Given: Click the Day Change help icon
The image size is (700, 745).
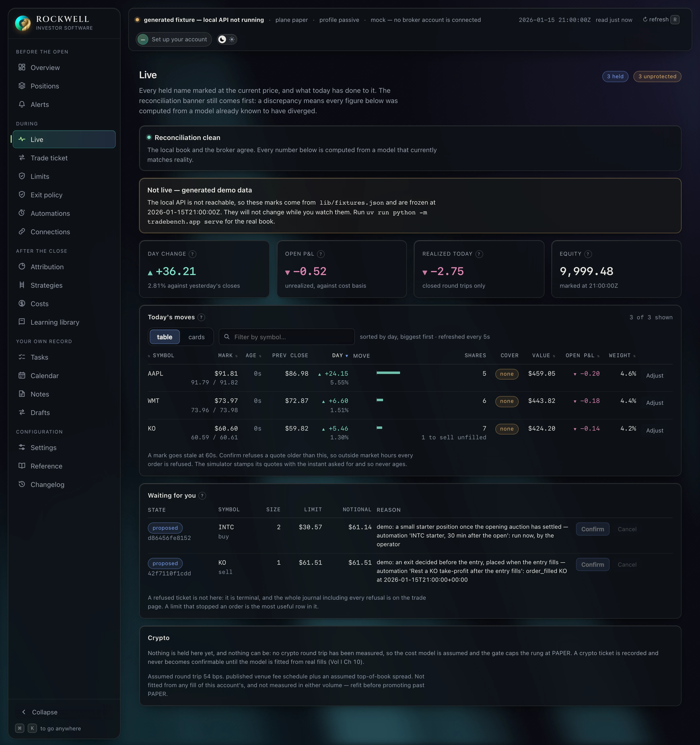Looking at the screenshot, I should click(192, 254).
